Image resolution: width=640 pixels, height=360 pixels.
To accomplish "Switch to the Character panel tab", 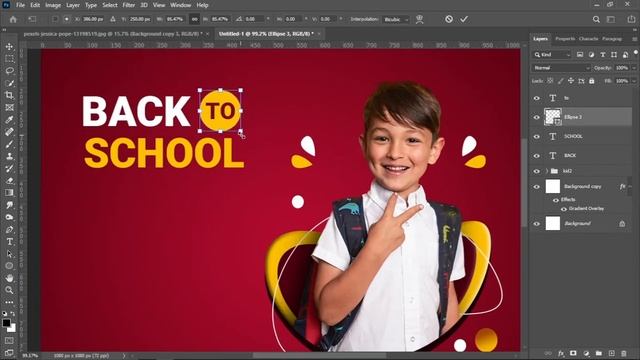I will tap(588, 39).
